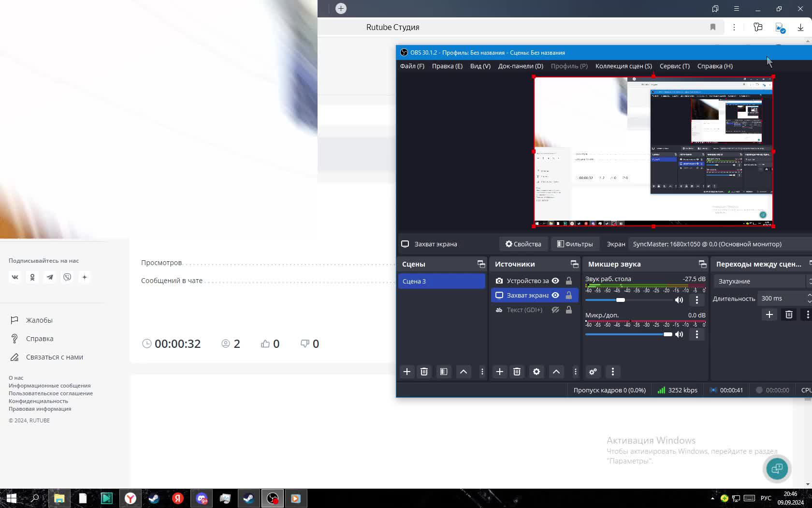Show hidden system tray icons arrow
This screenshot has height=508, width=812.
point(712,498)
